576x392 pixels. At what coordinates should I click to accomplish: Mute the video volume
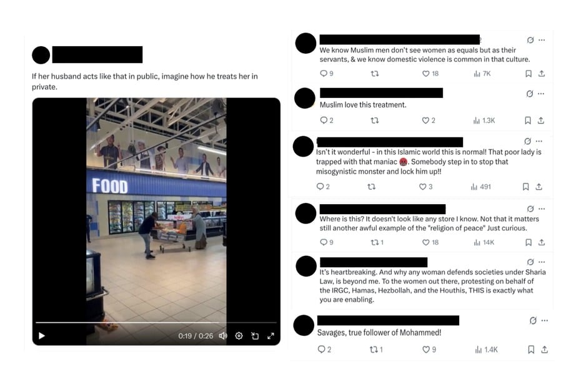pos(223,336)
